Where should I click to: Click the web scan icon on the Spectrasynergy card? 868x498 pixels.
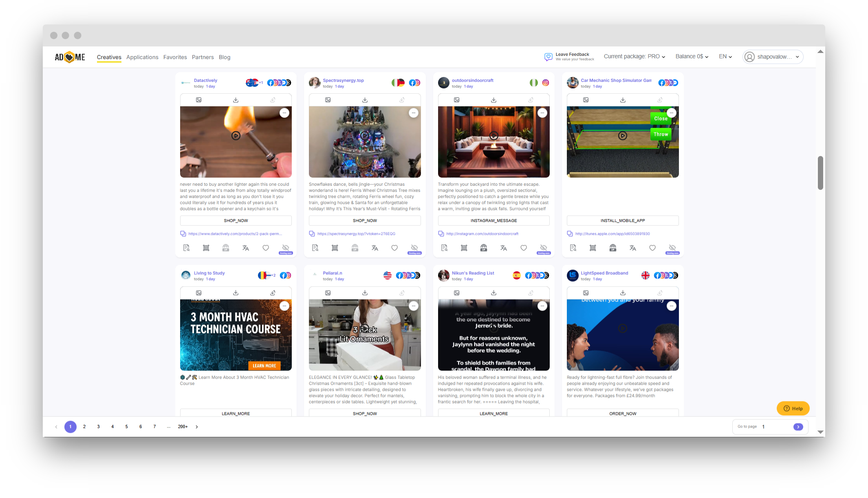tap(335, 248)
